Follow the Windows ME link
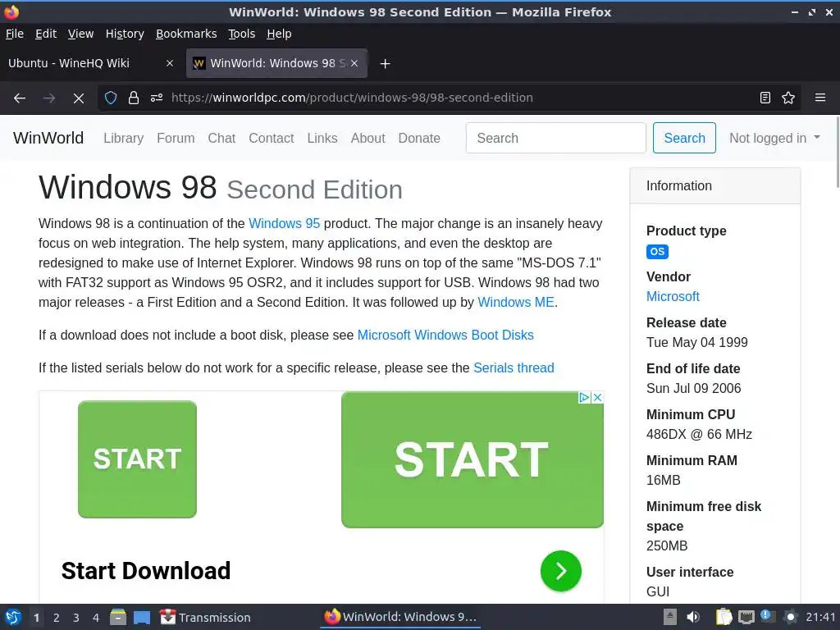 coord(516,302)
